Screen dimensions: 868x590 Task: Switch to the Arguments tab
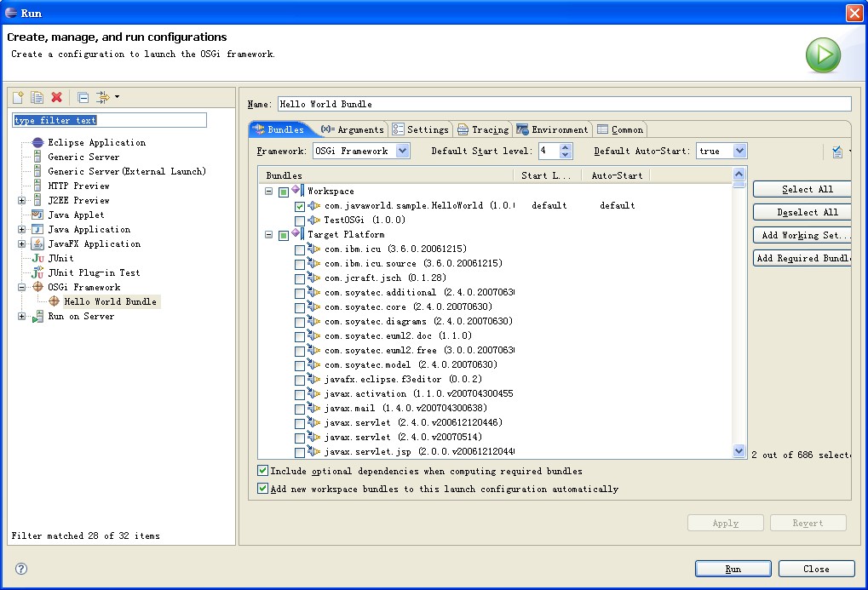click(352, 129)
